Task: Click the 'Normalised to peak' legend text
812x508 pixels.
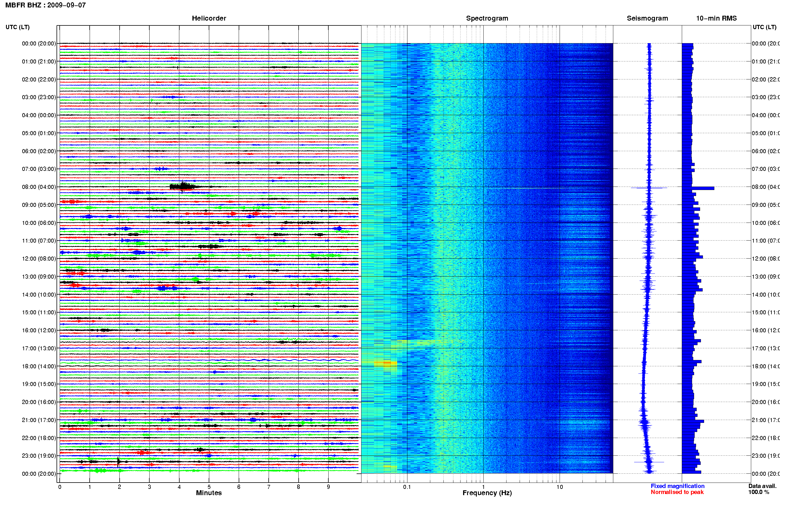Action: click(677, 492)
